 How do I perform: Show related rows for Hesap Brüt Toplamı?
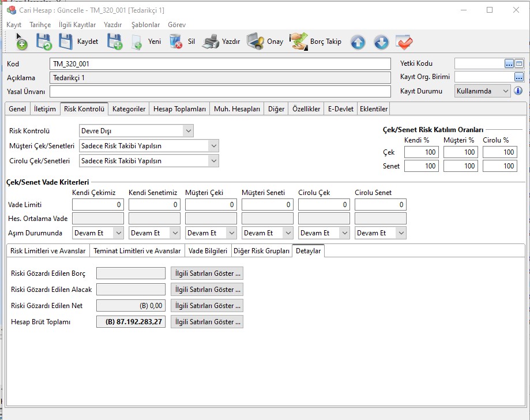[x=206, y=322]
